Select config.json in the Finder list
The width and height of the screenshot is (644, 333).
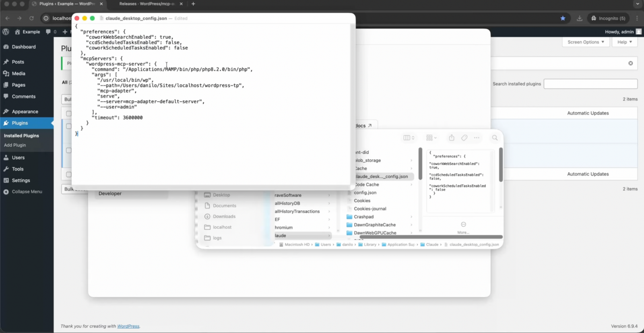(x=365, y=192)
